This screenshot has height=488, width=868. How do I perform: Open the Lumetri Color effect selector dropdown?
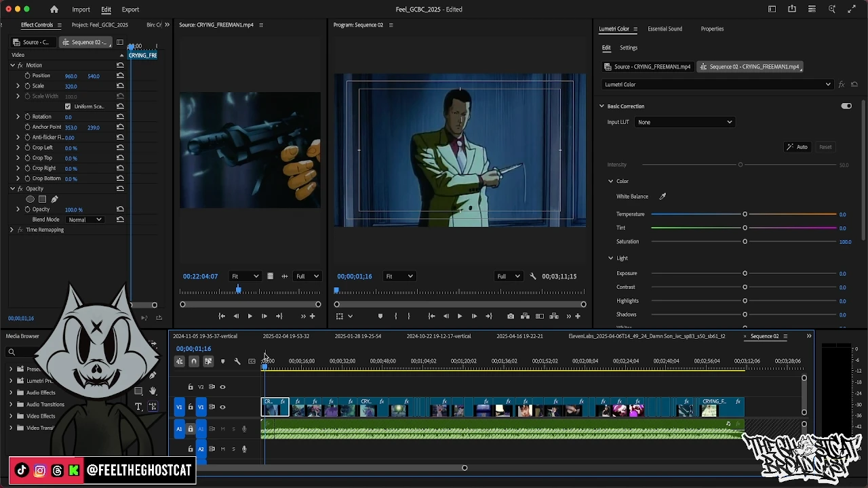click(717, 85)
